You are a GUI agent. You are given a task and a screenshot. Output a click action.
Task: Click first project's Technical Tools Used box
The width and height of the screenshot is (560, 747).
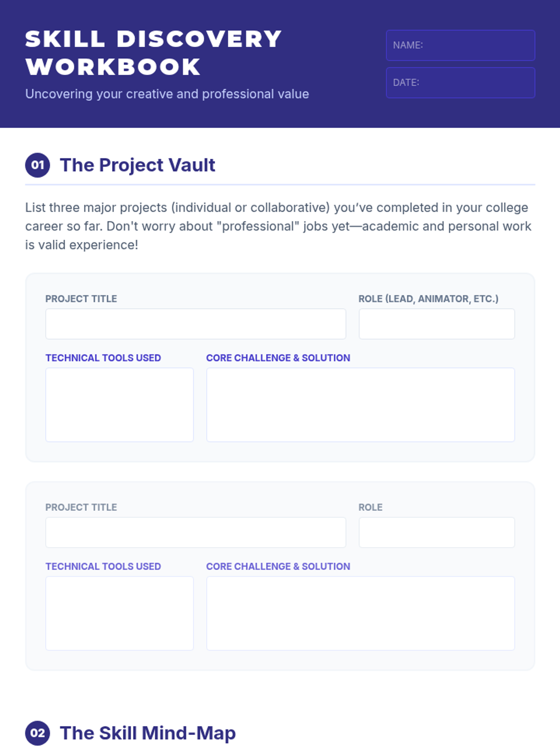[119, 405]
